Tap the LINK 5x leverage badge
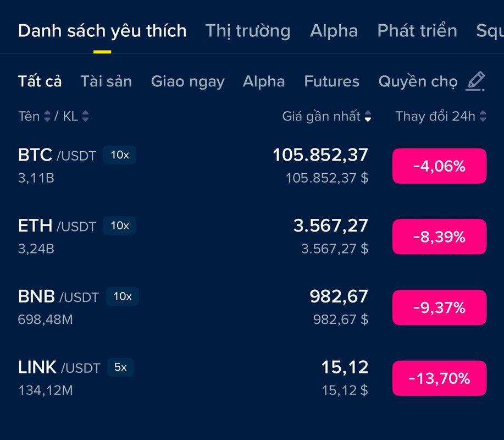The height and width of the screenshot is (440, 504). click(120, 367)
